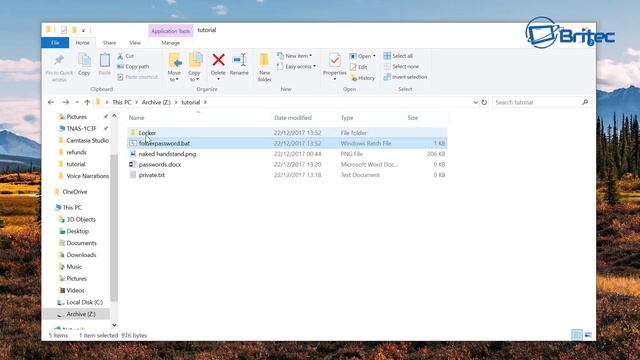Select the private.txt file

(x=287, y=175)
